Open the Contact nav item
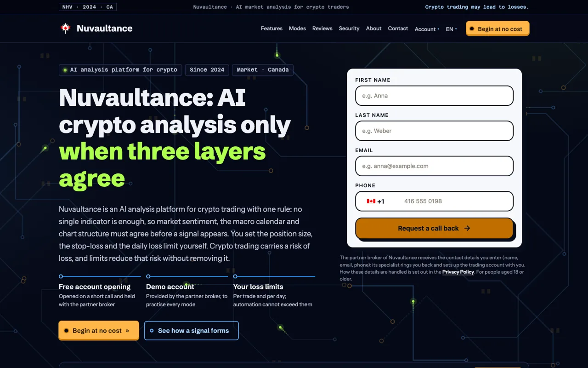The width and height of the screenshot is (588, 368). [x=398, y=29]
